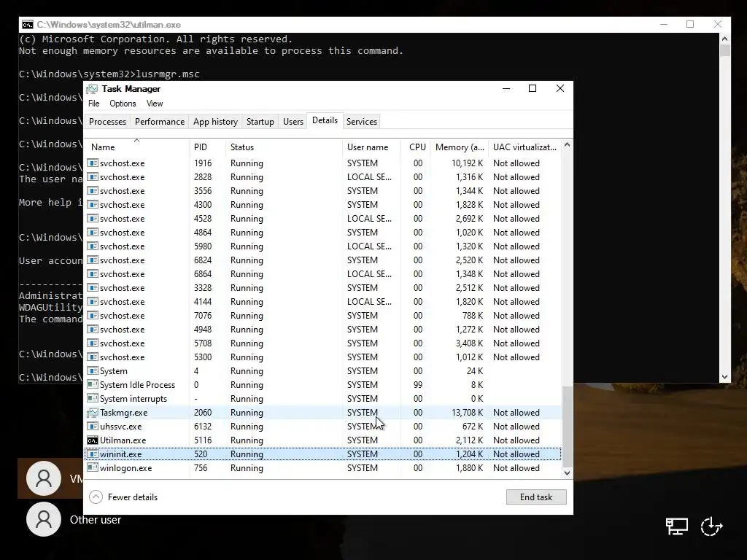The image size is (747, 560).
Task: Click the 'Other user' label text
Action: pyautogui.click(x=96, y=519)
